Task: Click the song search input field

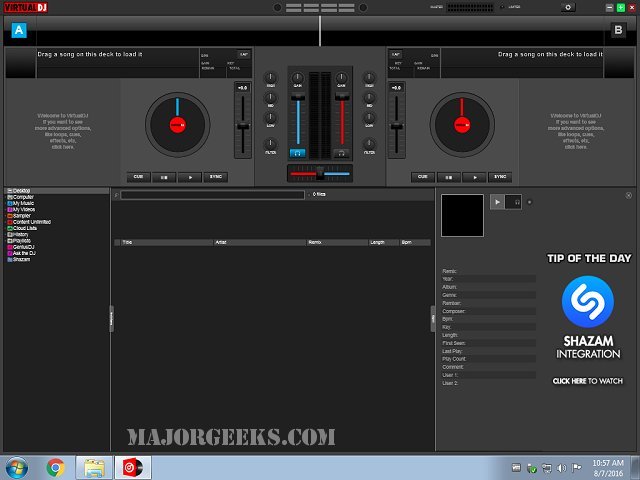Action: pyautogui.click(x=210, y=194)
